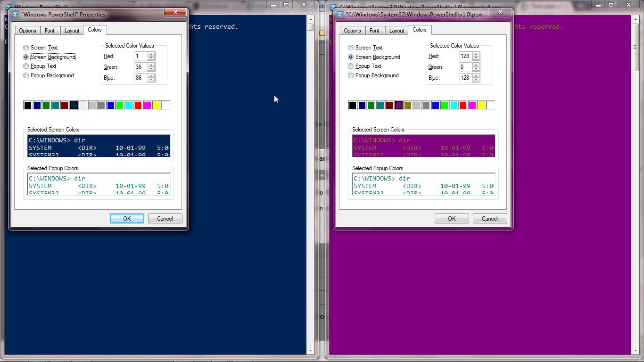644x362 pixels.
Task: Open Font tab in "Windows PowerShell" Properties
Action: 50,31
